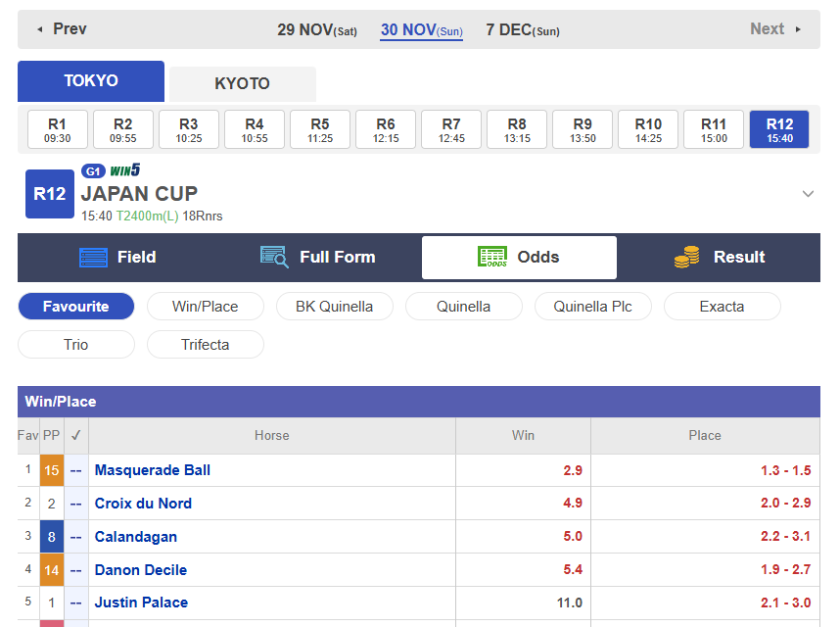The width and height of the screenshot is (840, 627).
Task: Go to 29 NOV (Sat) date
Action: pyautogui.click(x=317, y=30)
